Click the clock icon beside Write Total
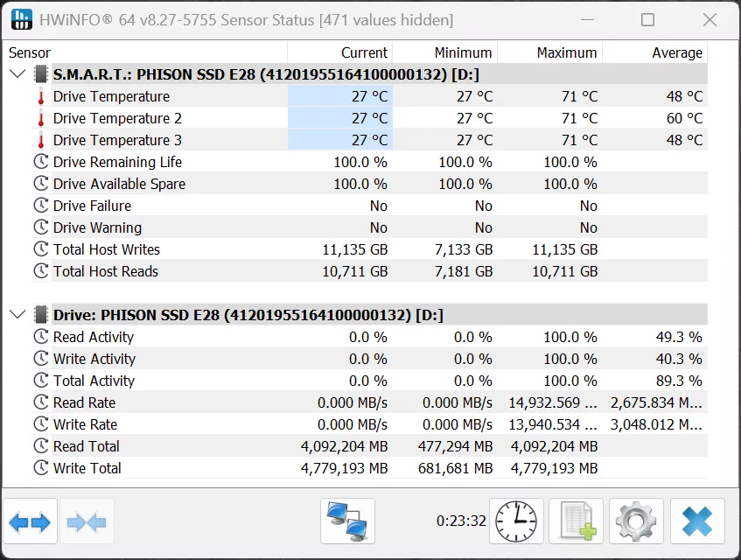The width and height of the screenshot is (741, 560). coord(41,467)
